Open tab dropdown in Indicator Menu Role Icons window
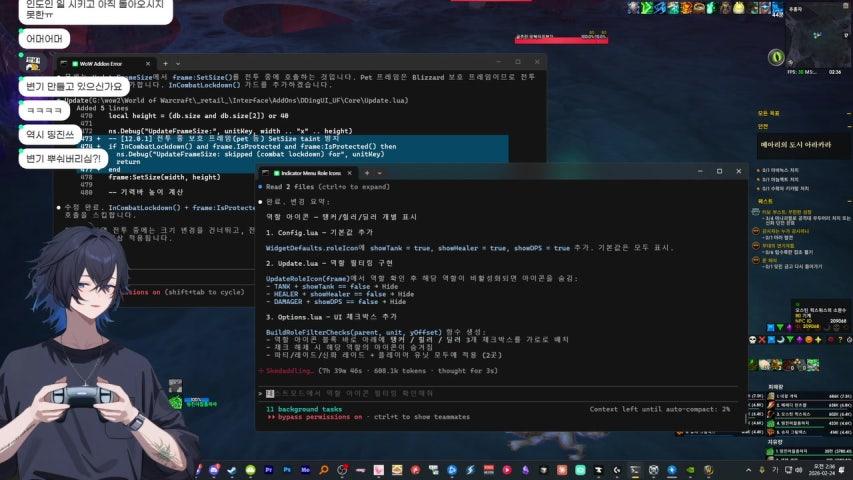 (x=380, y=173)
